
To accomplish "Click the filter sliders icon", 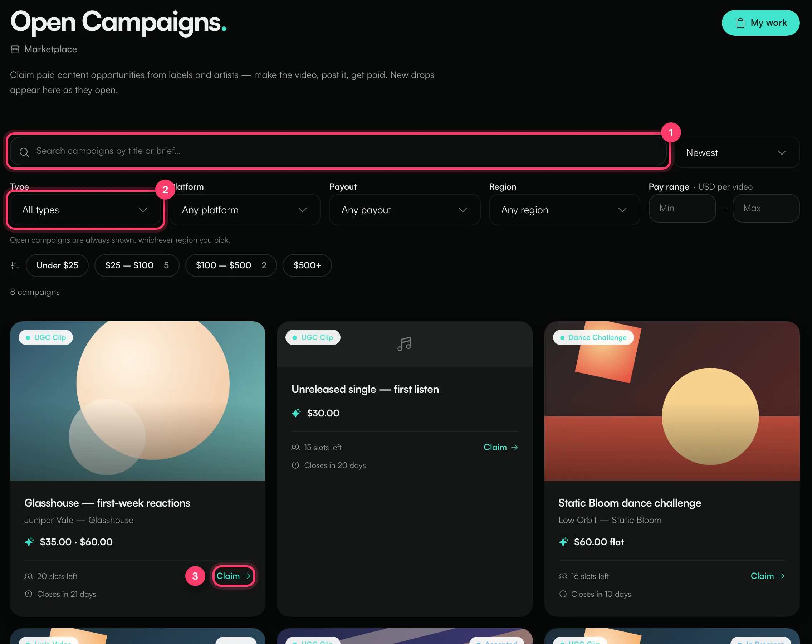I will [15, 265].
